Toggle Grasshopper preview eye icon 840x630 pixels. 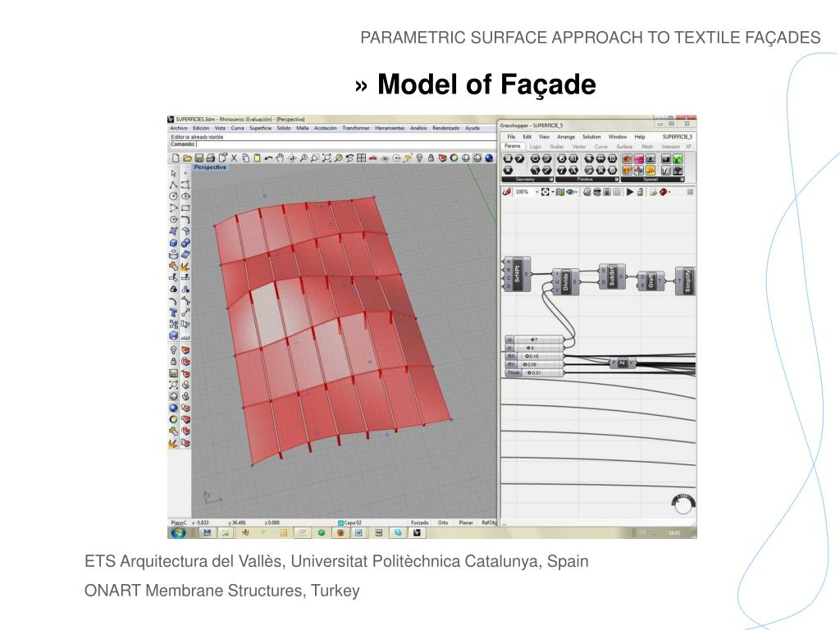point(569,192)
